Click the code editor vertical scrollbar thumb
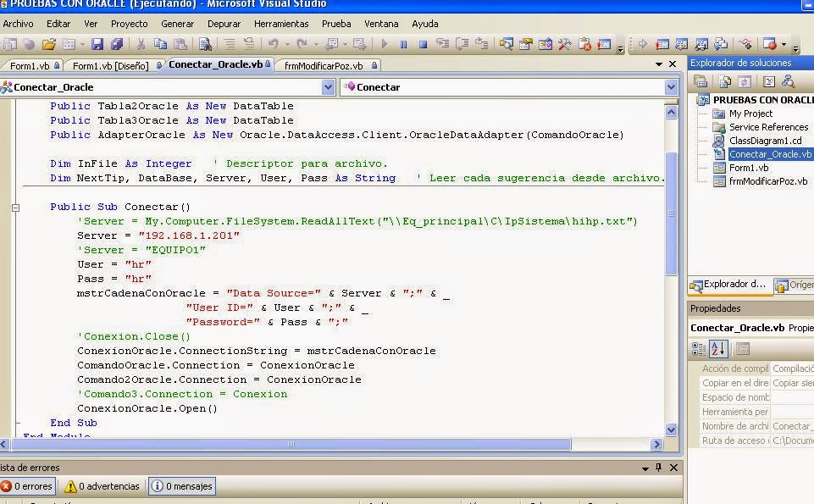Image resolution: width=814 pixels, height=504 pixels. 671,213
